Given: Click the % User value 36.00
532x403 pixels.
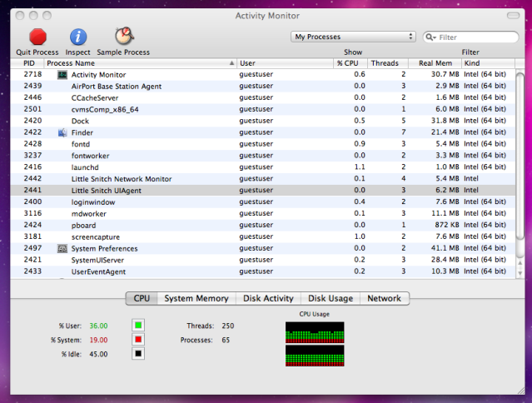Looking at the screenshot, I should [x=98, y=326].
